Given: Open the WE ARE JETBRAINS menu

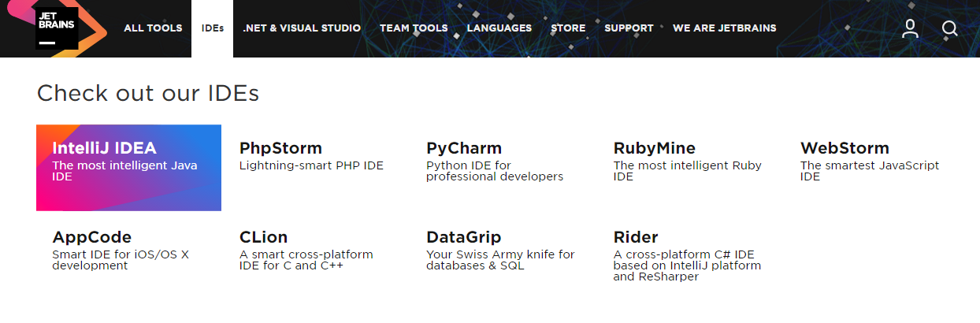Looking at the screenshot, I should coord(724,28).
